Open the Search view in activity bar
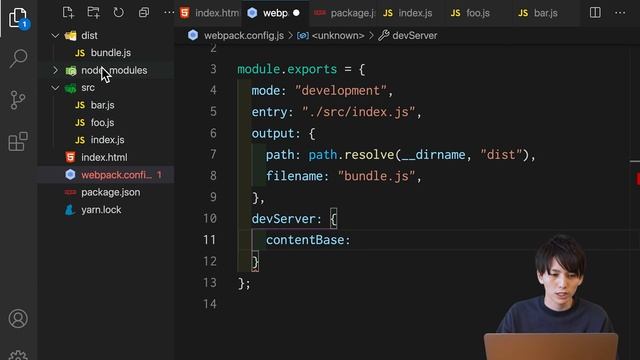This screenshot has width=640, height=360. point(18,58)
